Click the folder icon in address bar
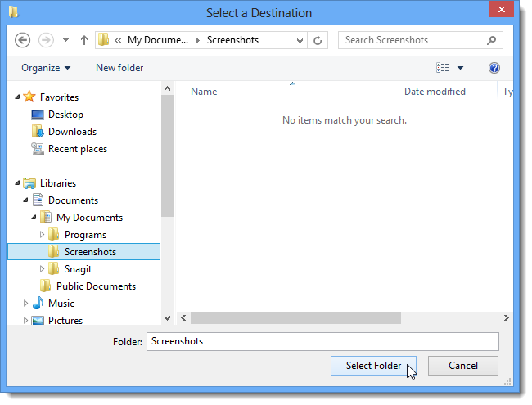 pos(103,40)
